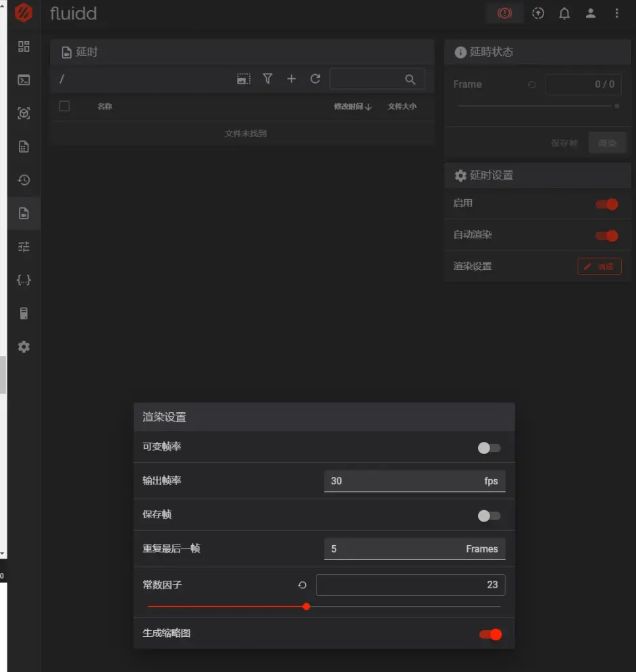636x672 pixels.
Task: Sort by the 名称 column
Action: (105, 107)
